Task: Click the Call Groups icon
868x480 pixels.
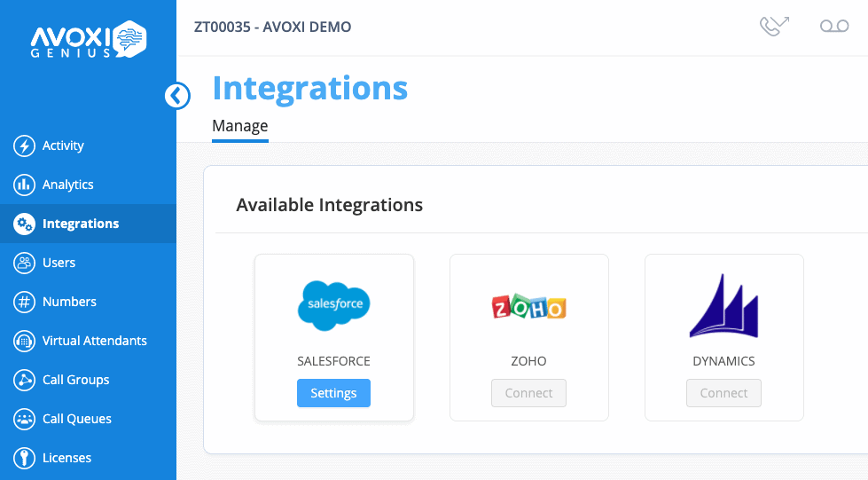Action: [x=25, y=380]
